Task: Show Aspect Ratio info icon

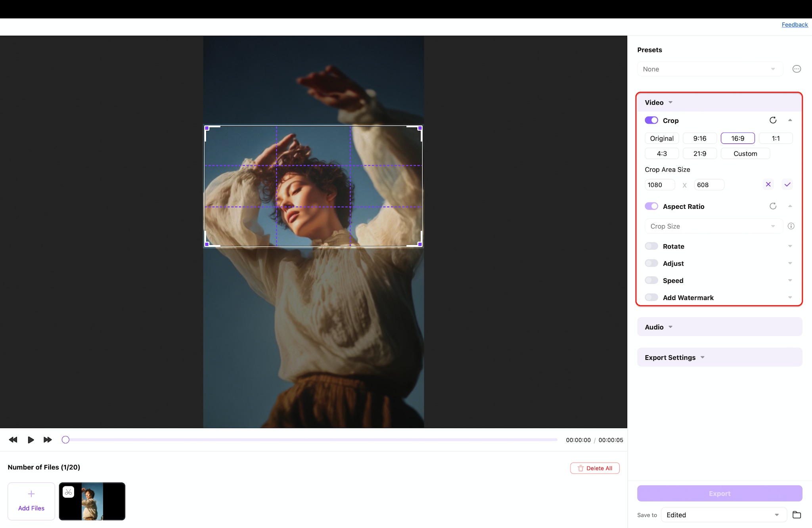Action: (791, 226)
